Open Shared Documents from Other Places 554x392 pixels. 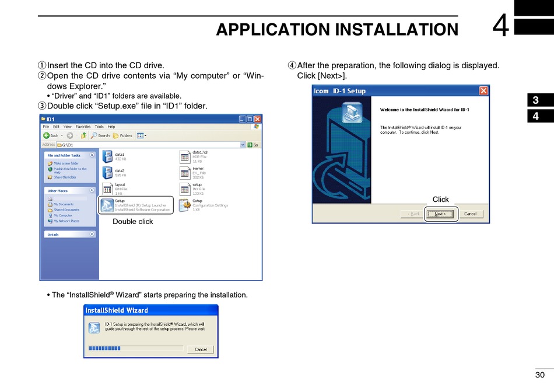[x=66, y=210]
